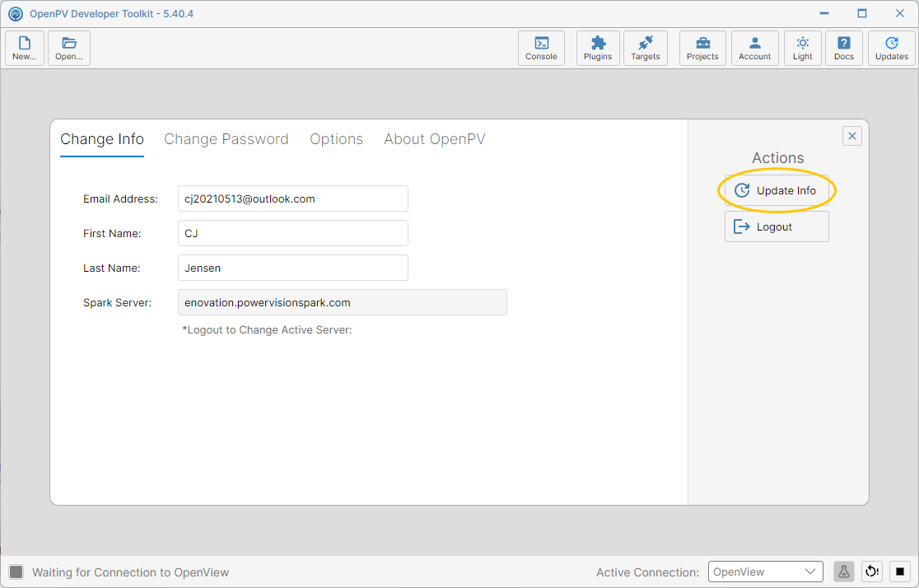The width and height of the screenshot is (919, 588).
Task: Toggle the gray connection status indicator
Action: coord(16,572)
